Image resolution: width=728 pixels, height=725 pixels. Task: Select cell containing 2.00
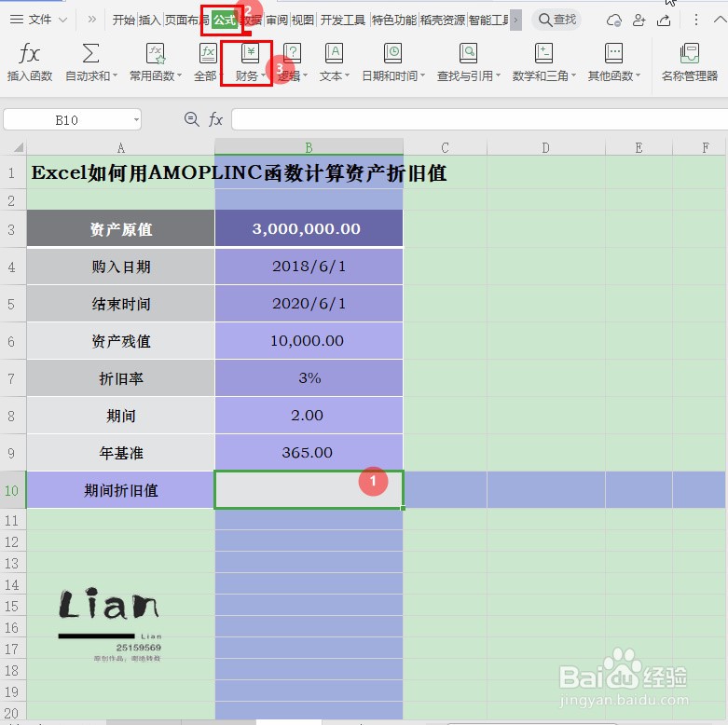pyautogui.click(x=309, y=415)
